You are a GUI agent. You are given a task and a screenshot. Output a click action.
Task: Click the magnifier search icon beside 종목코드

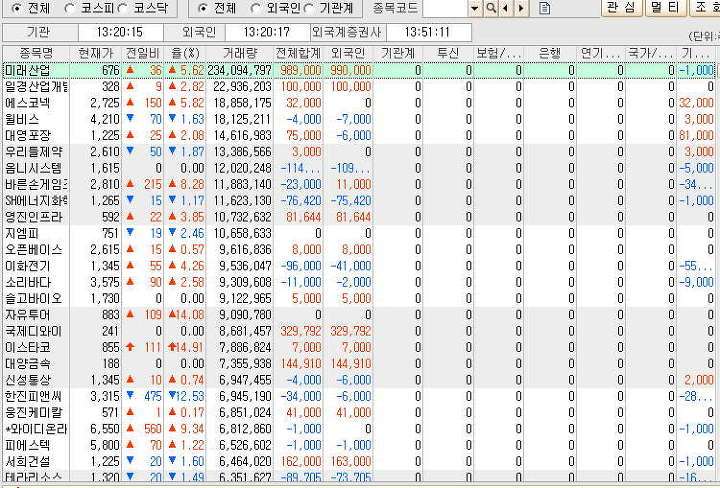click(x=491, y=8)
